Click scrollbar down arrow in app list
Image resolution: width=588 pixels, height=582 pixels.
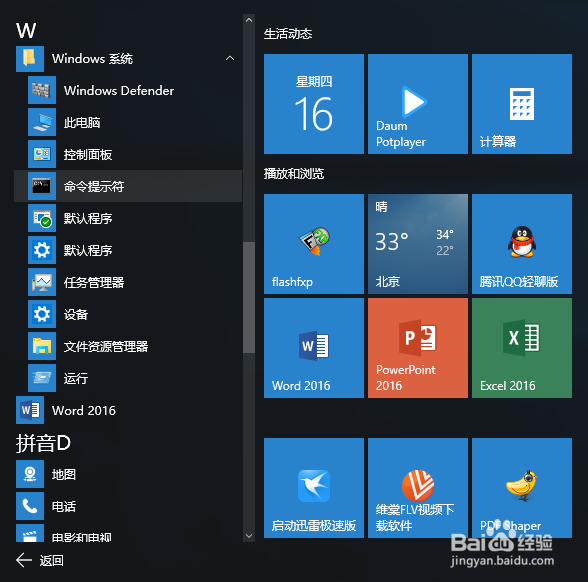pyautogui.click(x=249, y=536)
